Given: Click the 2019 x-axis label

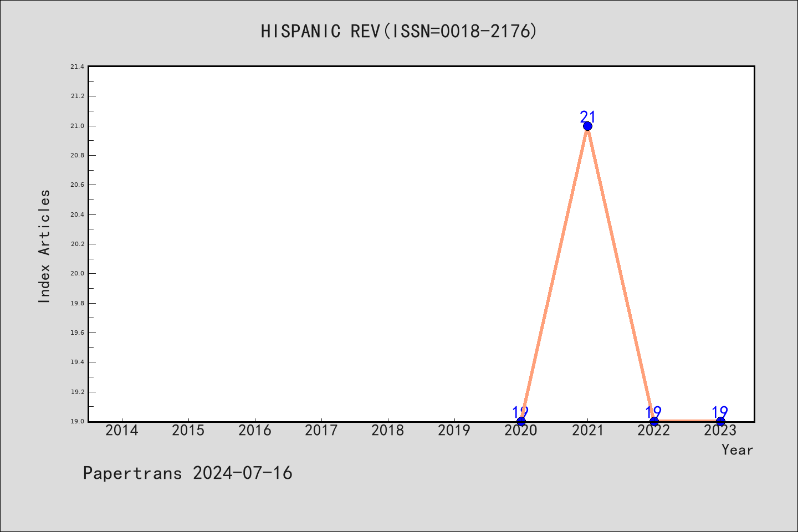Looking at the screenshot, I should (454, 430).
